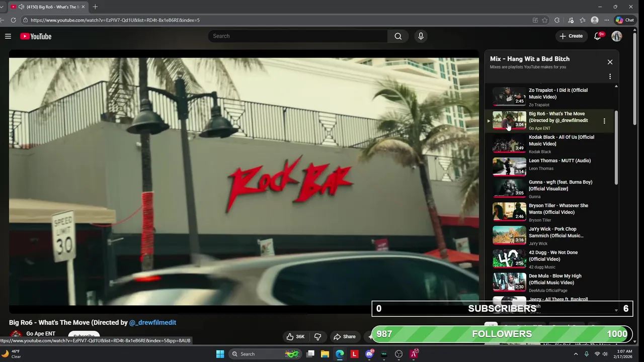Open Go Ape ENT channel name
Screen dimensions: 644x362
[41, 334]
